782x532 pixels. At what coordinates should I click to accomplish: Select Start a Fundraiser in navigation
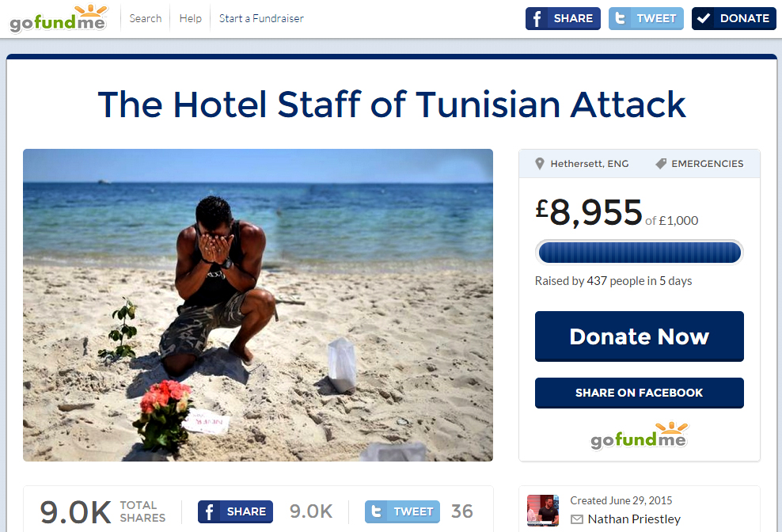click(261, 18)
